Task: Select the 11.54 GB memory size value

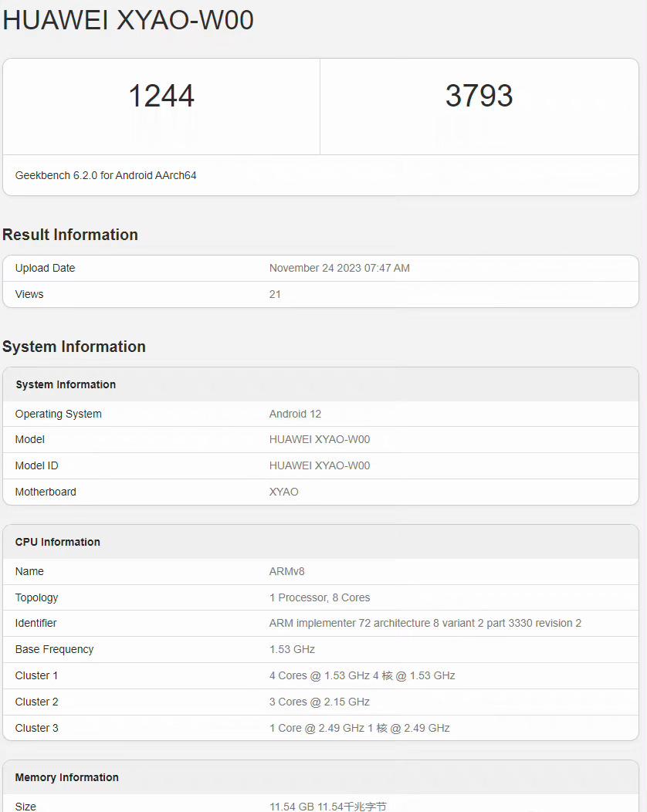Action: point(327,807)
